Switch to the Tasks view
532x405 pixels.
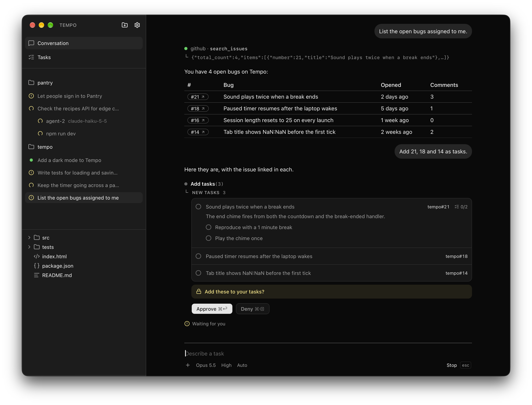point(84,57)
